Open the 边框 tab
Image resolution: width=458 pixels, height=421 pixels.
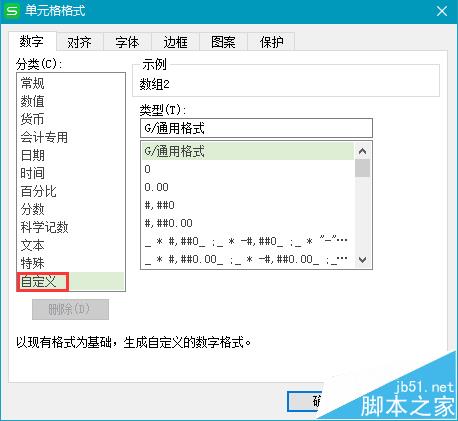(x=175, y=42)
